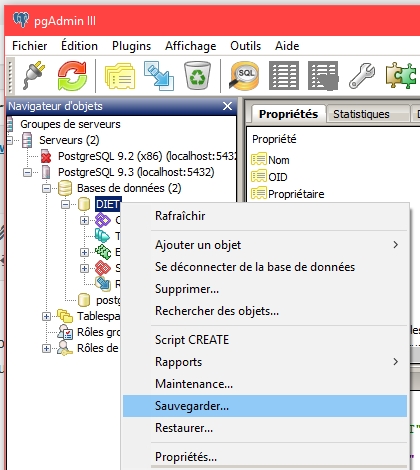Open the Outils menu
Viewport: 420px width, 470px height.
245,46
